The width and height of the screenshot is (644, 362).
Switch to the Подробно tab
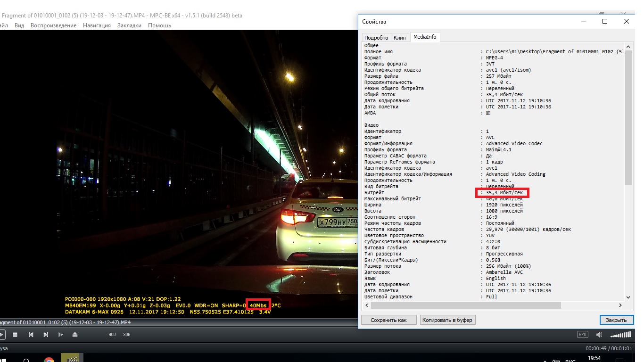(x=376, y=38)
